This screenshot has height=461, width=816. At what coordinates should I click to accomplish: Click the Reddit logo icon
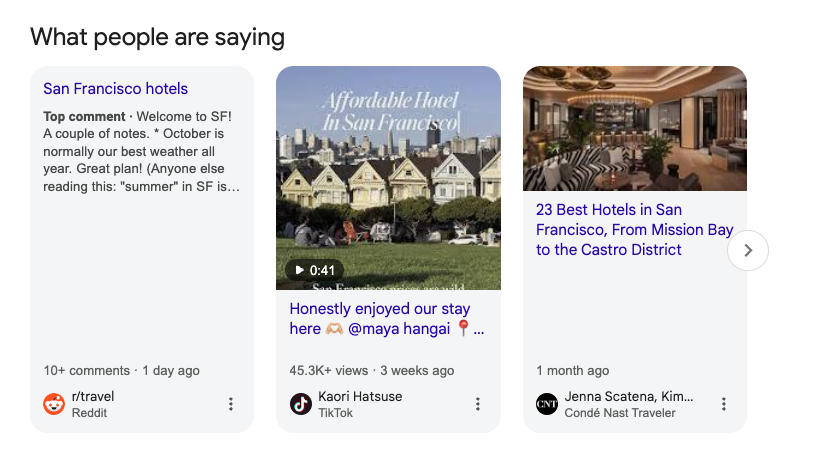click(54, 404)
